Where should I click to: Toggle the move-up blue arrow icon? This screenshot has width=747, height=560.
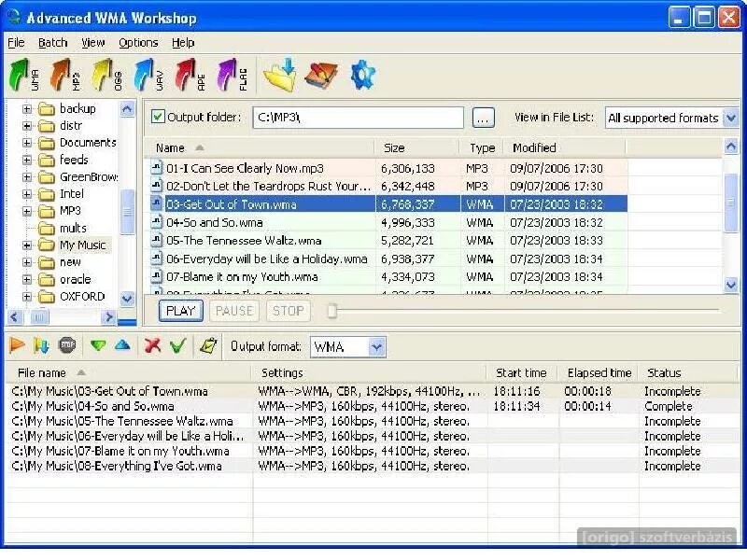tap(123, 346)
